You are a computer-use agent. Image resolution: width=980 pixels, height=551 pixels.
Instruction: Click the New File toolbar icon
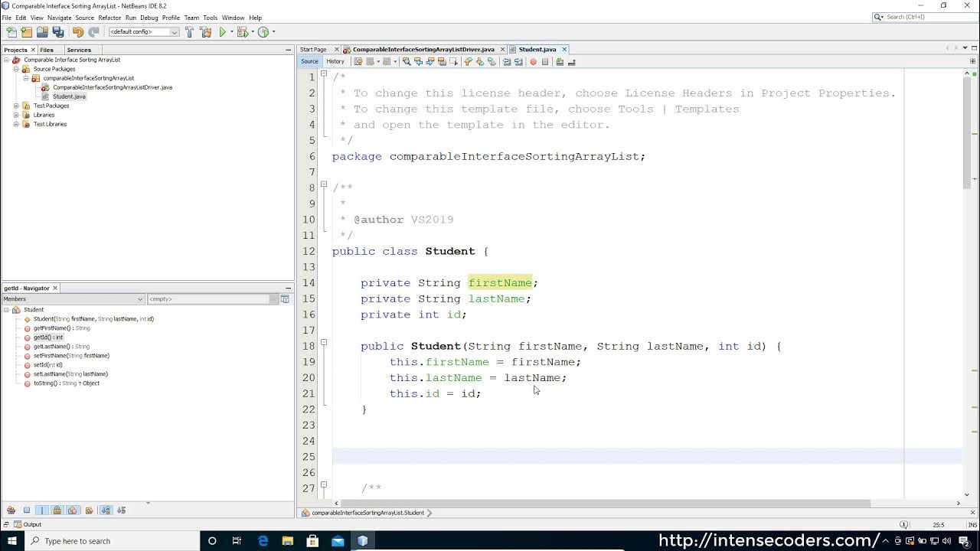(11, 32)
